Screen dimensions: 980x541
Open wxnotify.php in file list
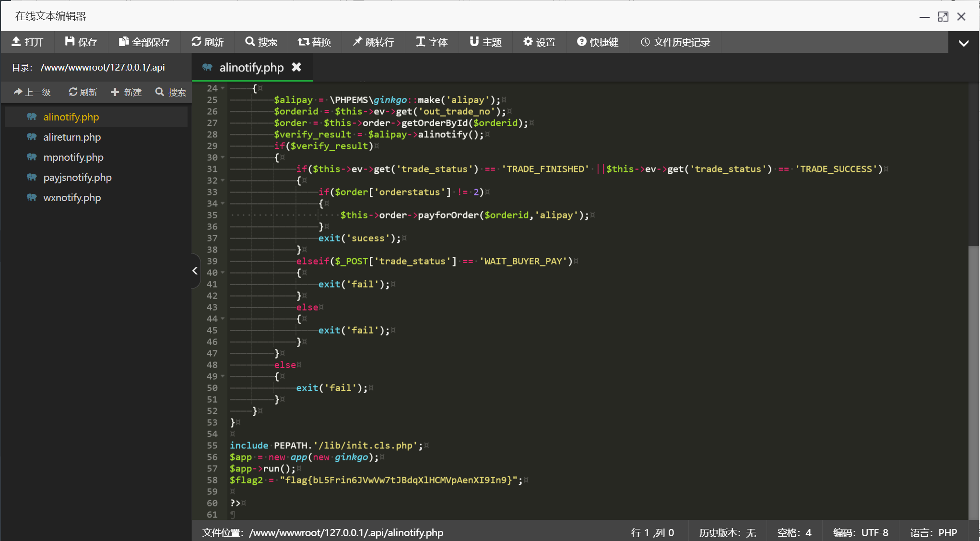pyautogui.click(x=96, y=197)
